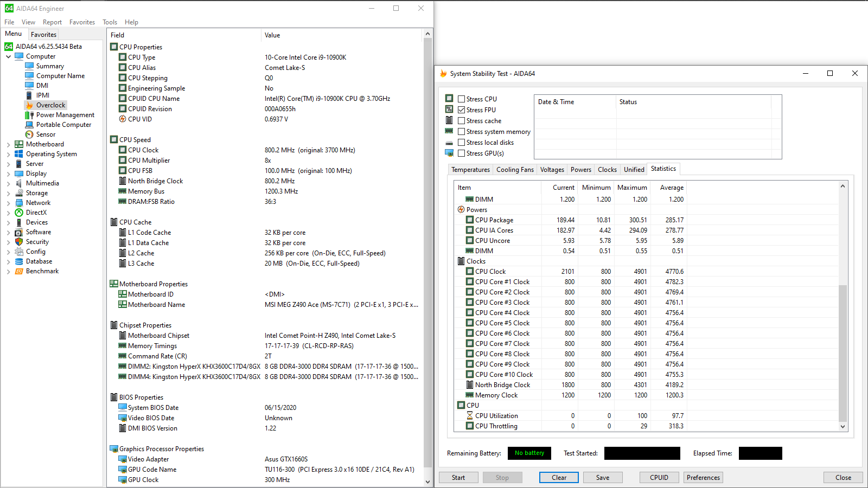Click the Field column header
The height and width of the screenshot is (488, 868).
[184, 35]
